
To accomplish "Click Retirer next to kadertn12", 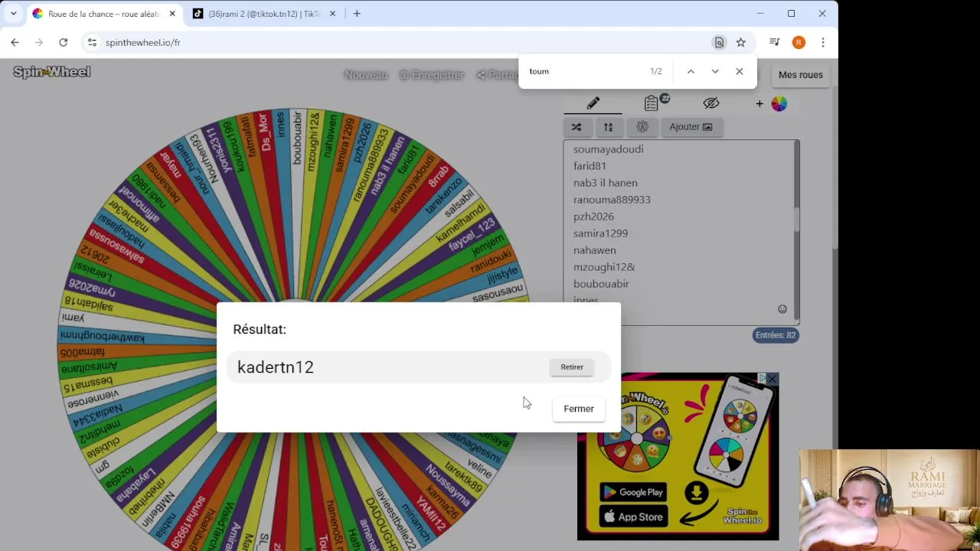I will (x=572, y=367).
